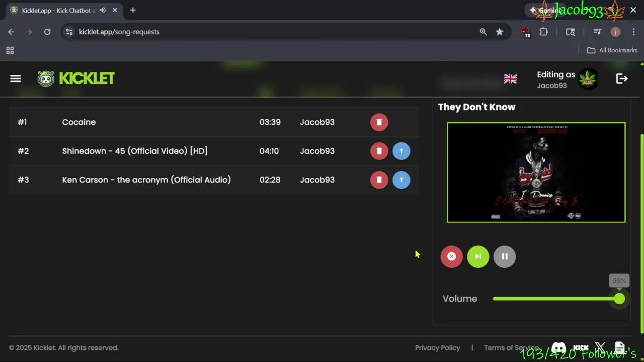Image resolution: width=644 pixels, height=362 pixels.
Task: Open the Chrome apps grid
Action: 10,50
